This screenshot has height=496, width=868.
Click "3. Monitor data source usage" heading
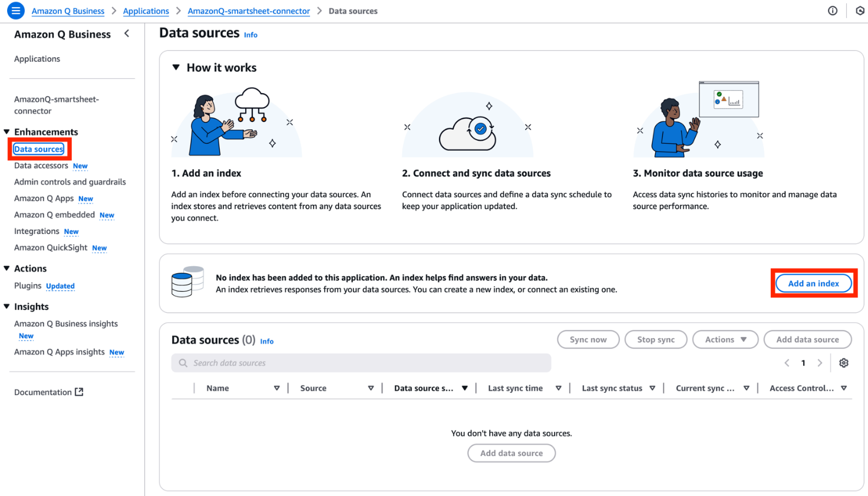[698, 173]
